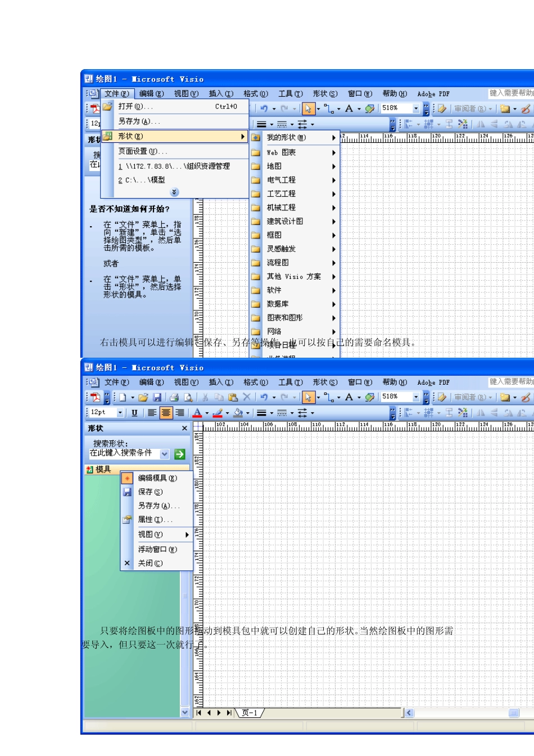Select 编辑模具(E) in context menu

157,478
